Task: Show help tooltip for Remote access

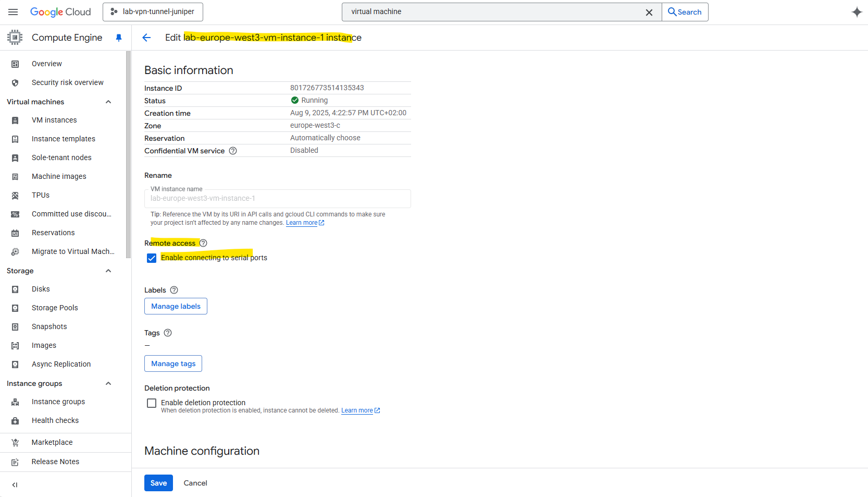Action: tap(203, 243)
